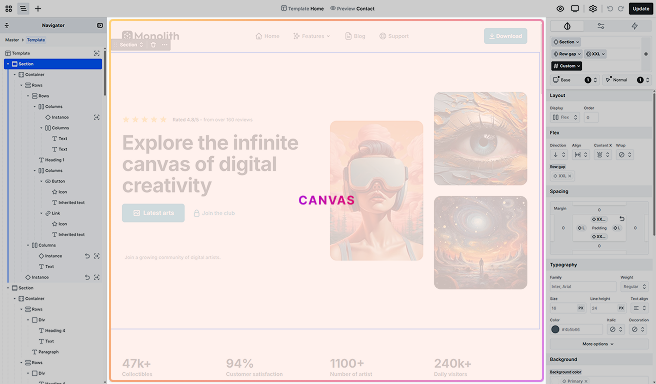Click the Order input field
This screenshot has height=384, width=656.
(591, 118)
